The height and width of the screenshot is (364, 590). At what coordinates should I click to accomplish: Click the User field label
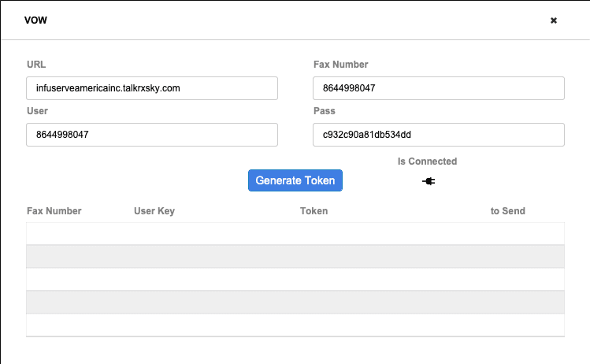[37, 111]
